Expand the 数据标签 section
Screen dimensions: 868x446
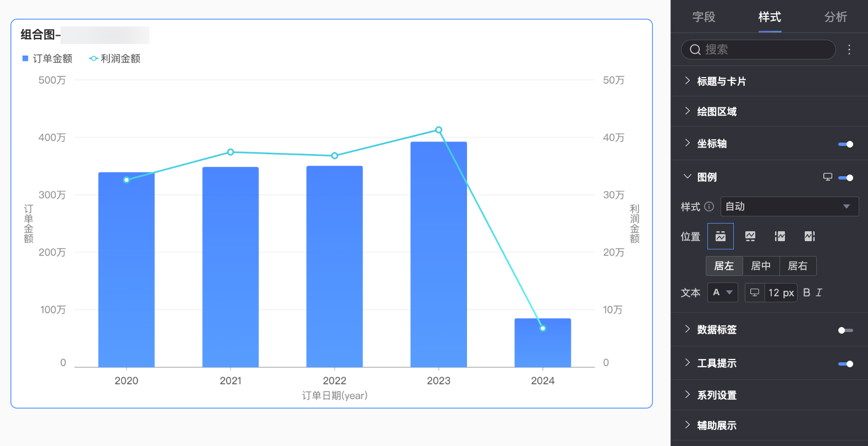[x=716, y=330]
